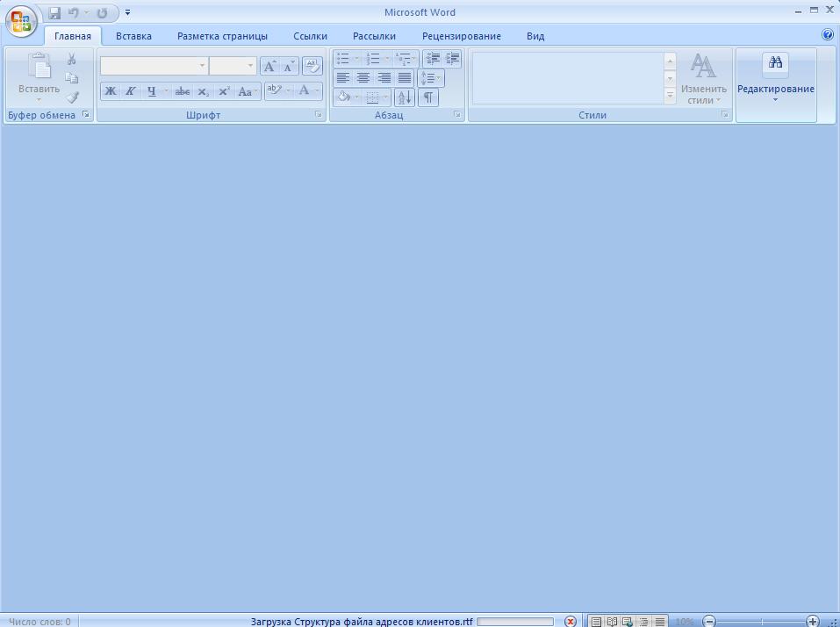Screen dimensions: 840x627
Task: Open Буфер обмена dialog launcher
Action: 86,114
